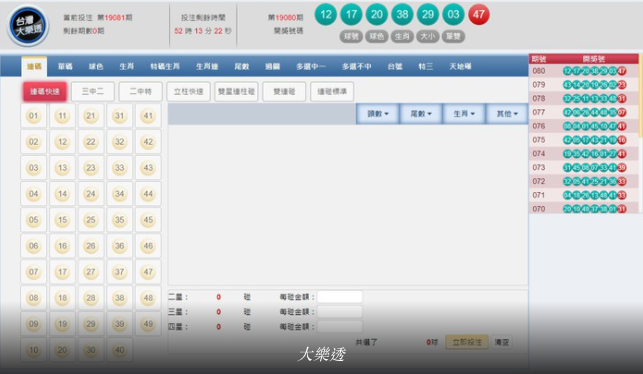Switch to the 連碼 tab

point(34,66)
